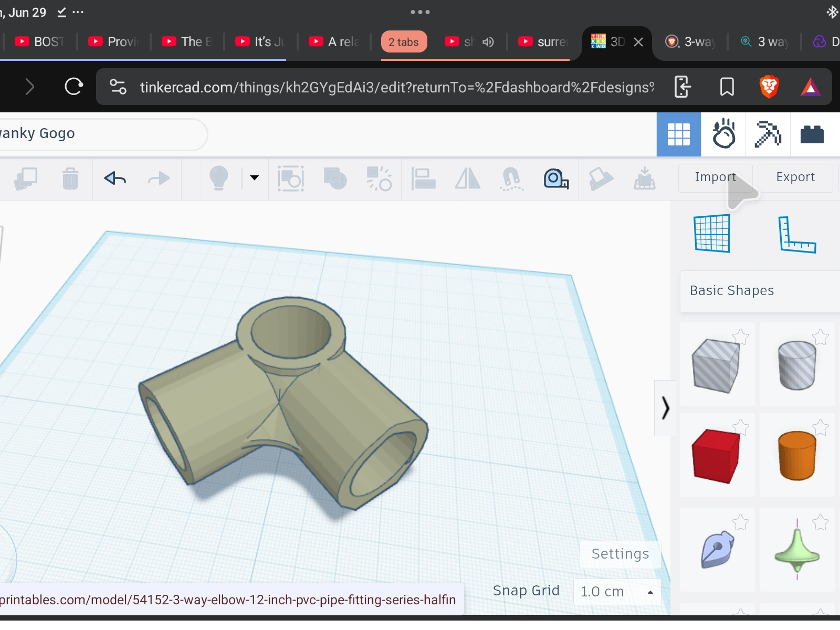
Task: Collapse the shapes panel with chevron arrow
Action: pos(665,408)
